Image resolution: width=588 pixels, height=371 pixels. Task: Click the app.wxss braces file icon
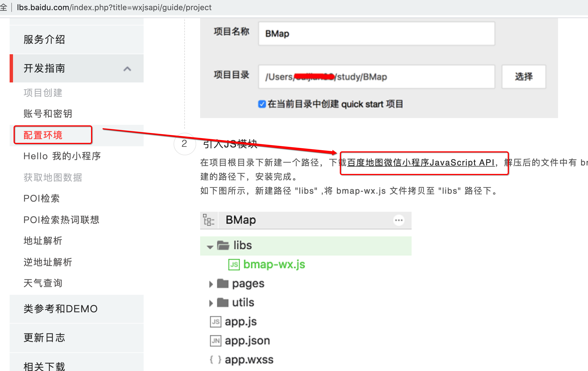pyautogui.click(x=215, y=359)
